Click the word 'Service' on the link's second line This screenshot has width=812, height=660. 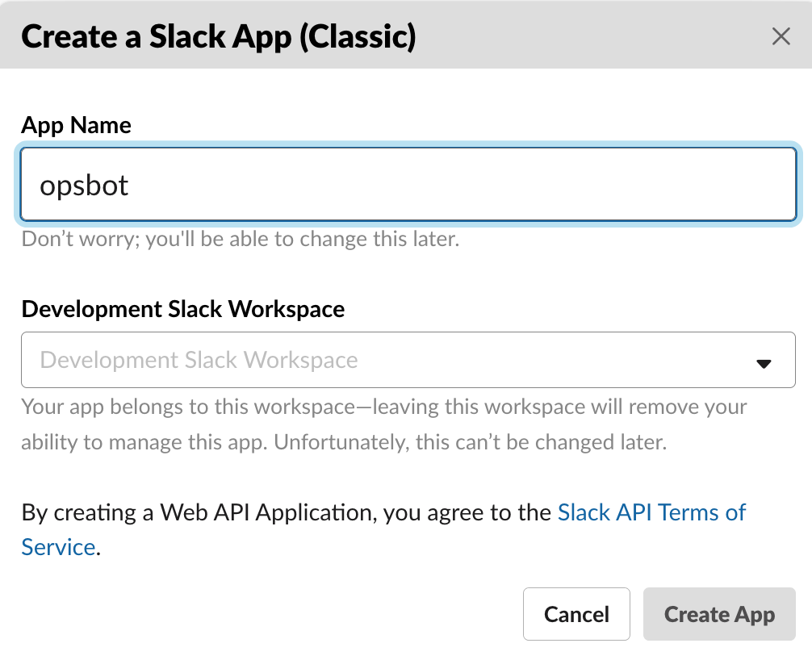click(x=58, y=547)
